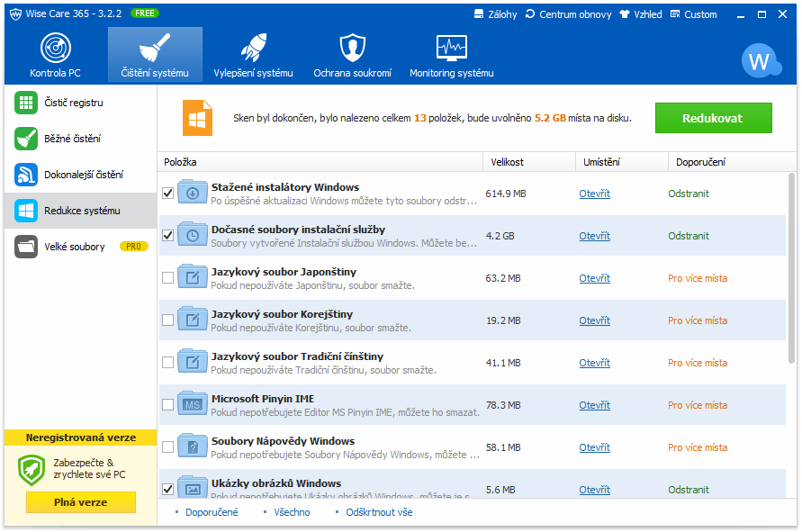This screenshot has height=532, width=802.
Task: Click the PRO badge next to Velké soubory
Action: (x=133, y=247)
